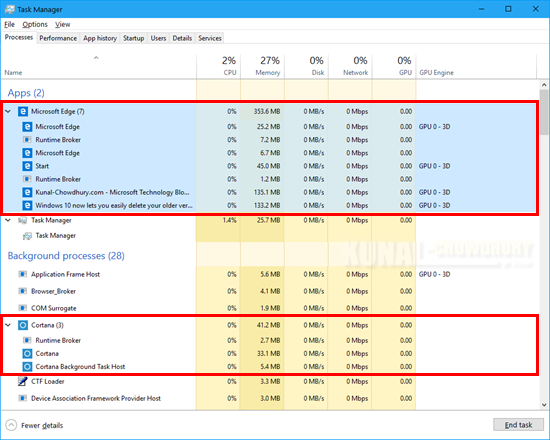This screenshot has height=441, width=550.
Task: Click the Background processes (28) heading
Action: [x=66, y=256]
